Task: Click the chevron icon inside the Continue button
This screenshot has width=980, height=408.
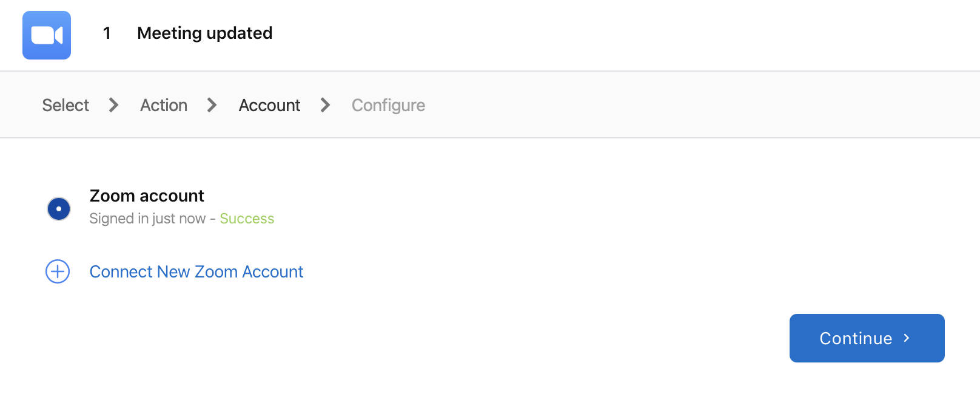Action: (907, 338)
